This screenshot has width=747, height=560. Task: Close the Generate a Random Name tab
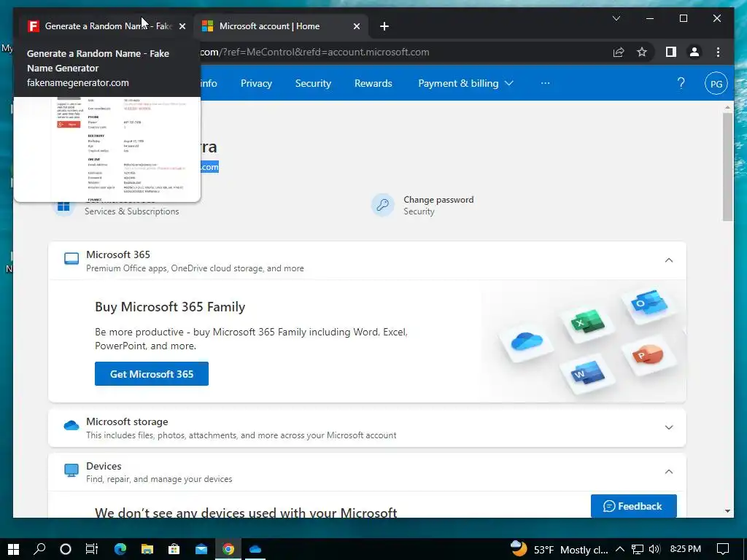pos(182,26)
